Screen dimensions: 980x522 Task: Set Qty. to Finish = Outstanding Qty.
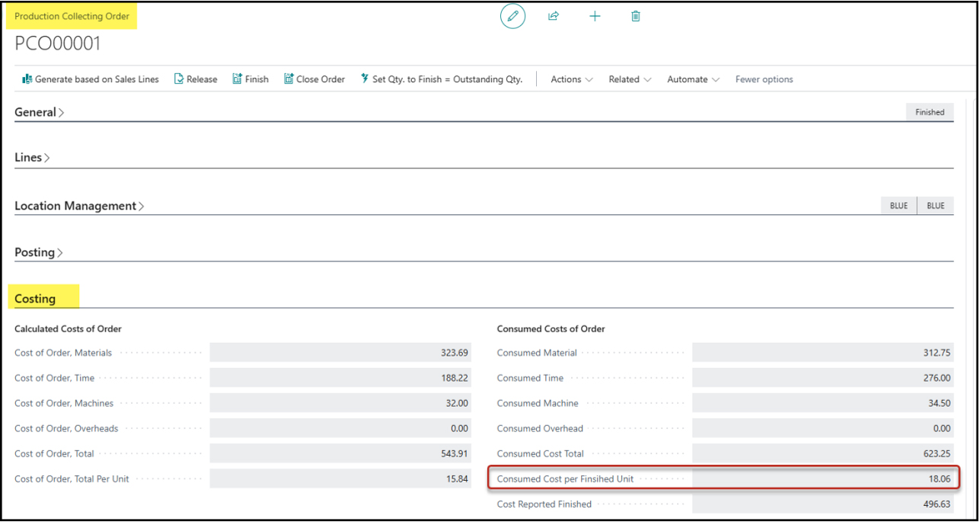coord(442,79)
